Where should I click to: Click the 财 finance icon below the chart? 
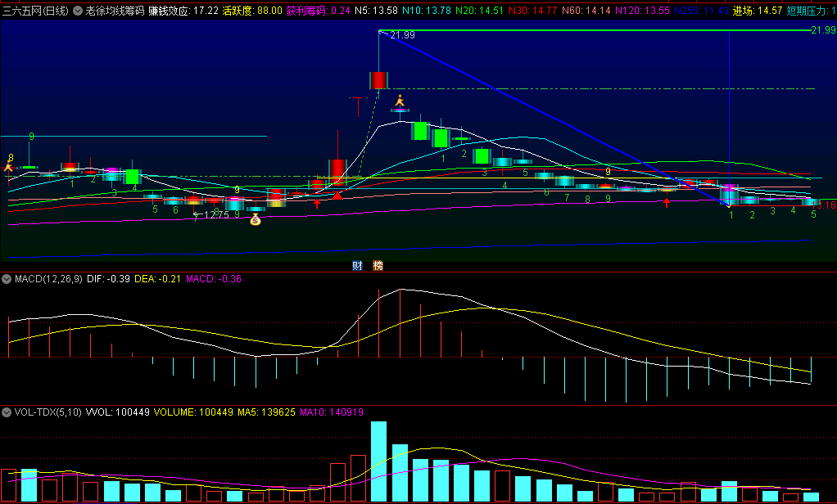click(x=357, y=266)
